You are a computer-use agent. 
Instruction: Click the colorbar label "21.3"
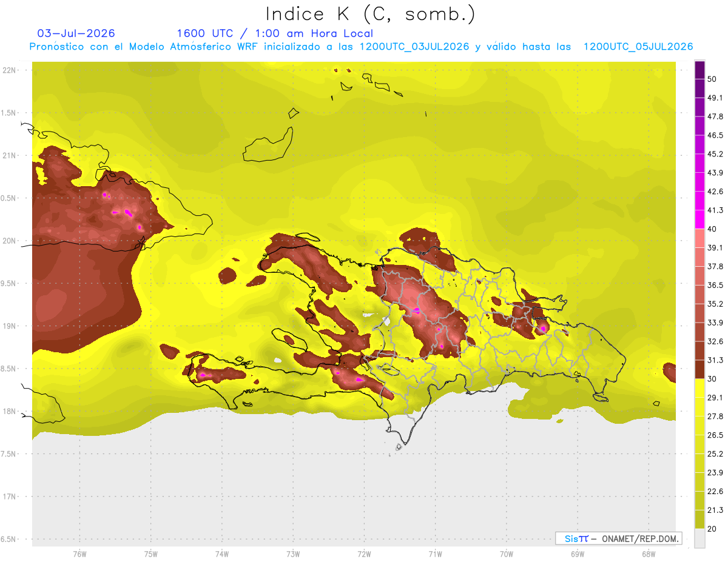(x=715, y=510)
